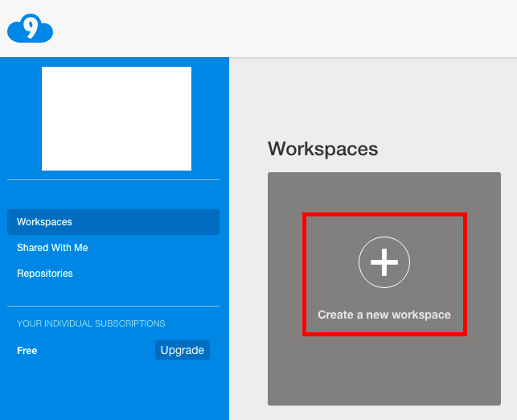
Task: Click the Your Individual Subscriptions heading
Action: coord(91,323)
